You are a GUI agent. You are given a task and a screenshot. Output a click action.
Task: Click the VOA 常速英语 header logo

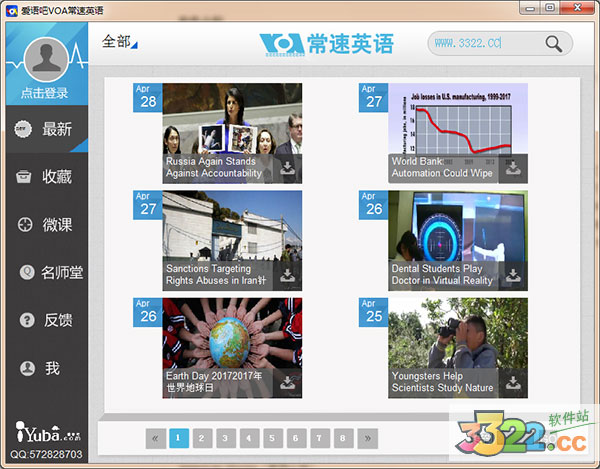click(327, 44)
